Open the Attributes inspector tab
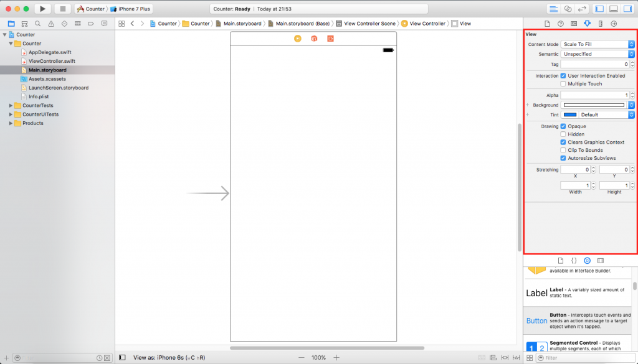 [x=587, y=24]
